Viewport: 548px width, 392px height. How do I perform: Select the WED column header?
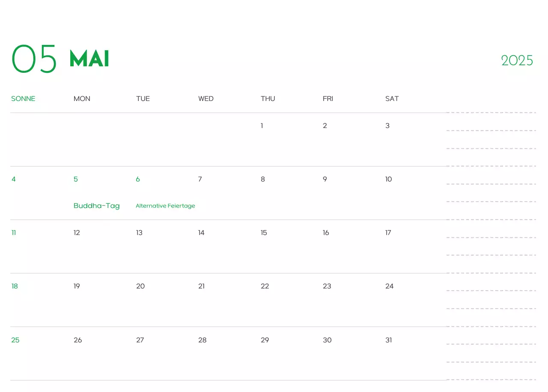tap(205, 99)
